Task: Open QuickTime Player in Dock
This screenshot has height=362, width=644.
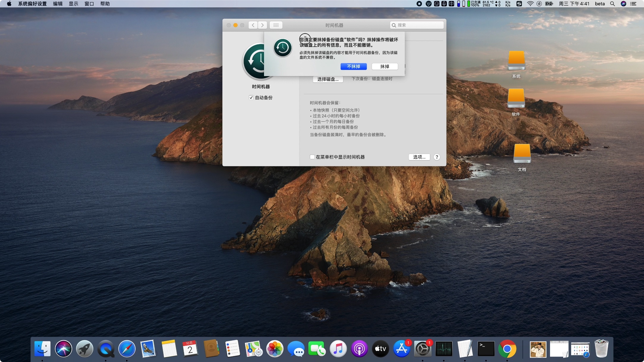Action: (106, 349)
